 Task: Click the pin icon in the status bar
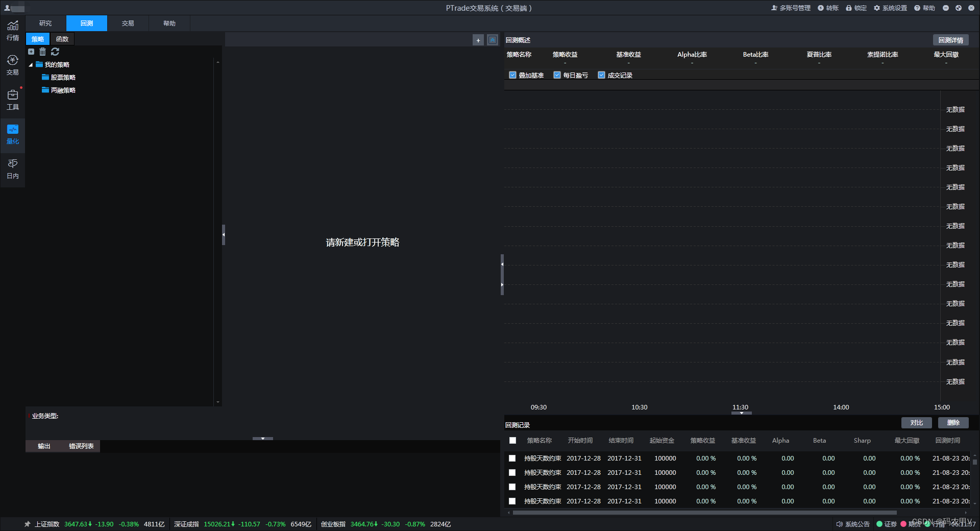[28, 524]
